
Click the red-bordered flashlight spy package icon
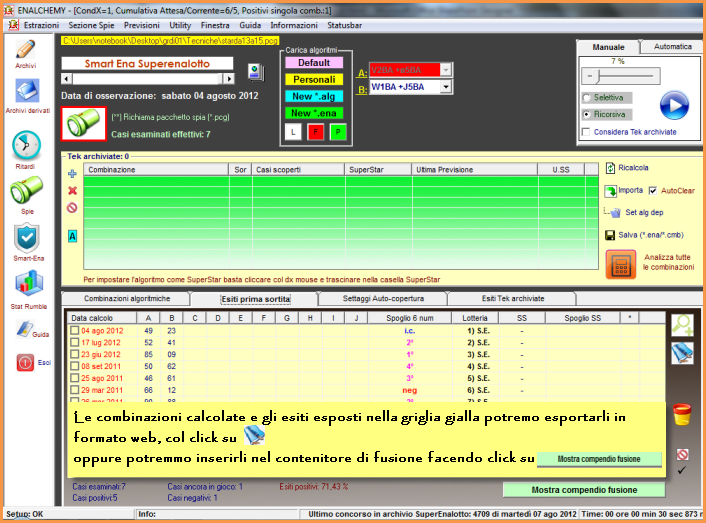(x=84, y=123)
